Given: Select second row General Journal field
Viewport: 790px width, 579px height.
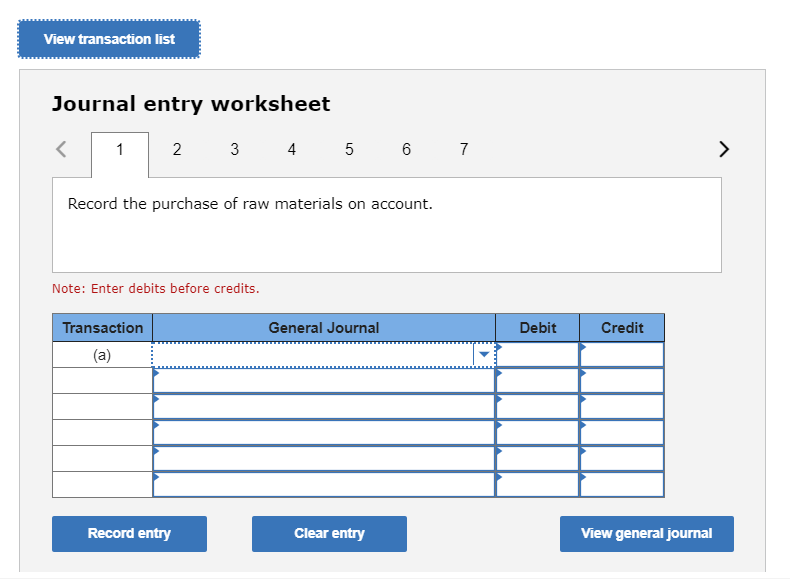Looking at the screenshot, I should point(324,381).
